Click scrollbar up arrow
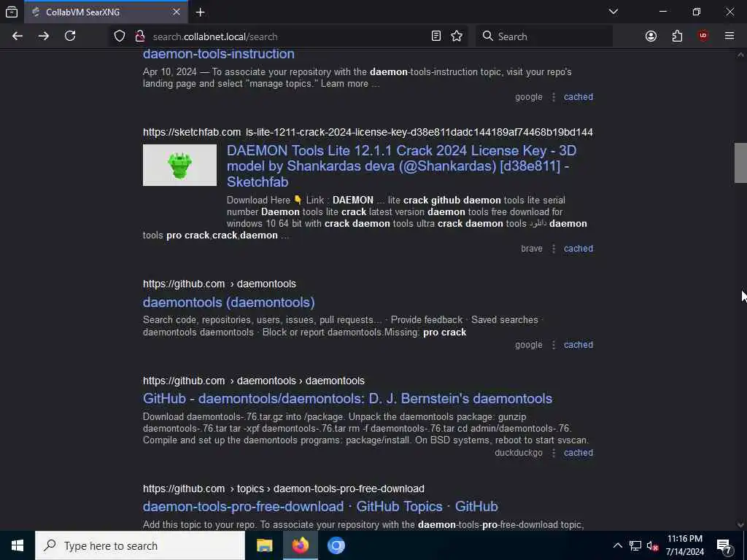The width and height of the screenshot is (747, 560). pos(740,55)
